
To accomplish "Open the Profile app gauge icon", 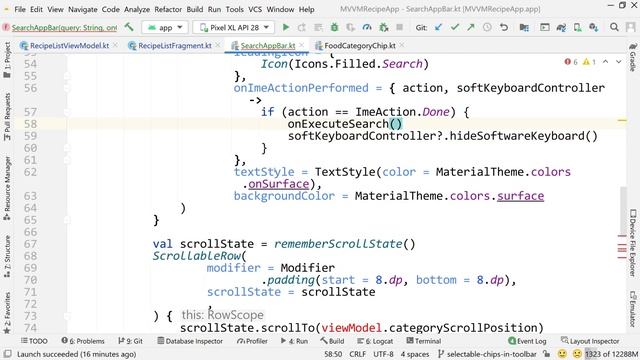I will tap(367, 27).
